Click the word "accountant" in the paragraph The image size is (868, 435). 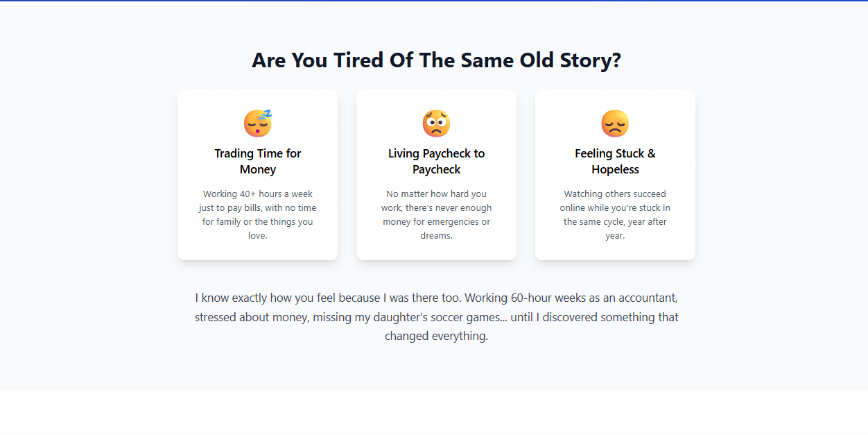coord(640,298)
